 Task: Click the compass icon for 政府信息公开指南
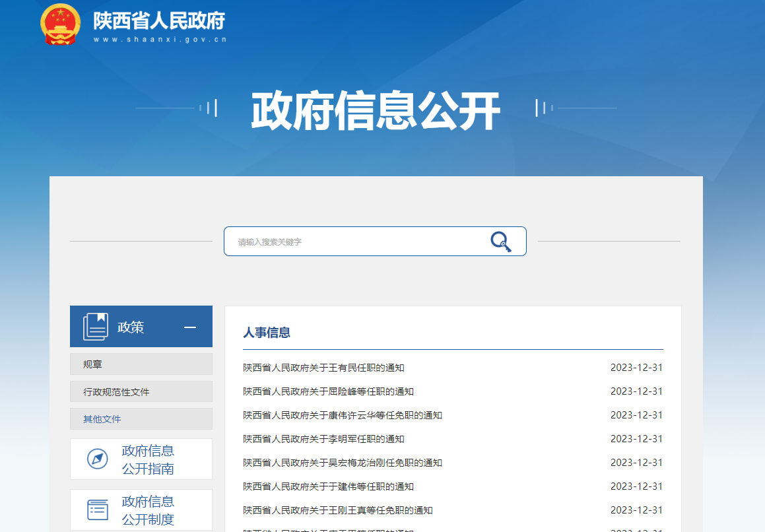point(98,459)
